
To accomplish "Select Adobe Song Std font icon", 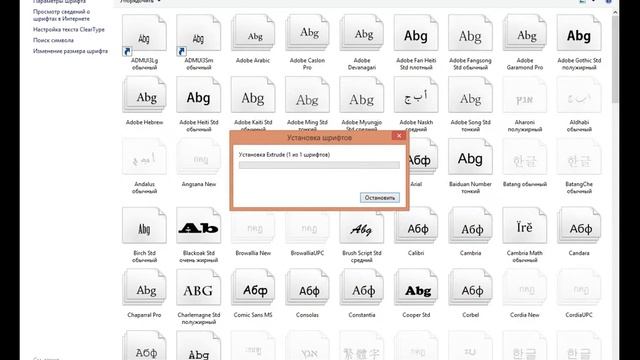I will (470, 95).
